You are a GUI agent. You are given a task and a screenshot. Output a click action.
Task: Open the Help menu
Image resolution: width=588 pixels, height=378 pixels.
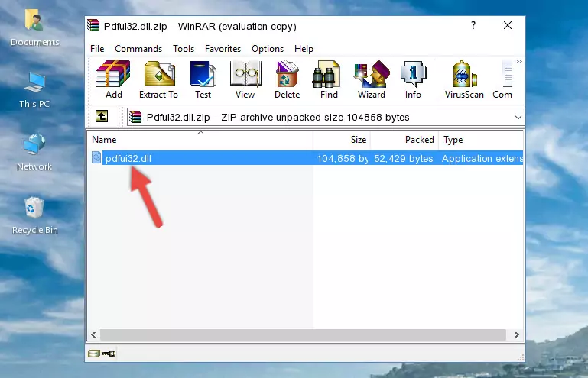[x=304, y=49]
